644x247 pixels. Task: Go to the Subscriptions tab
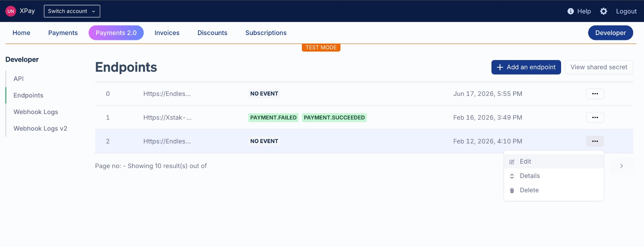[266, 33]
